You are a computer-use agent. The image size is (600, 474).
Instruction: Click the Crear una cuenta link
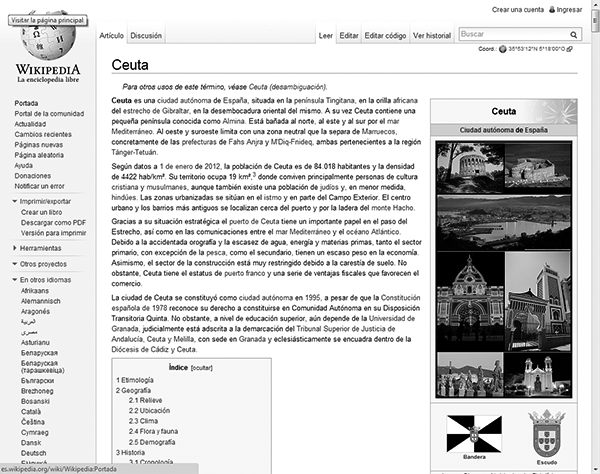tap(518, 9)
